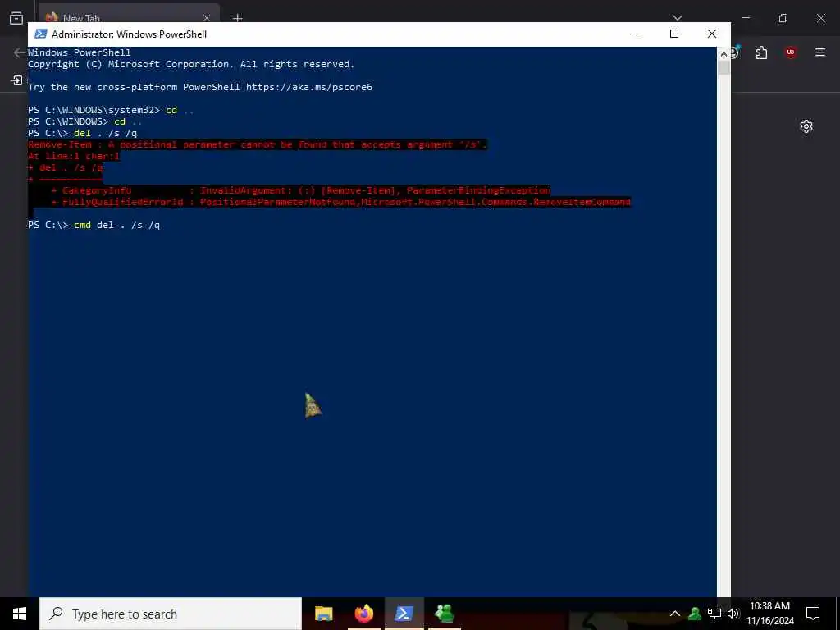840x630 pixels.
Task: Open the Firefox hamburger menu
Action: (820, 52)
